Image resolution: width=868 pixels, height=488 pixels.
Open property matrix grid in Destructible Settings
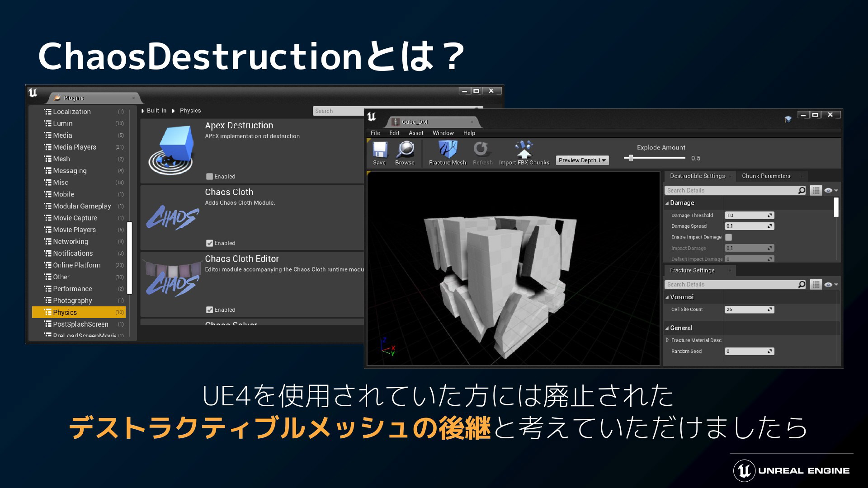pos(816,190)
